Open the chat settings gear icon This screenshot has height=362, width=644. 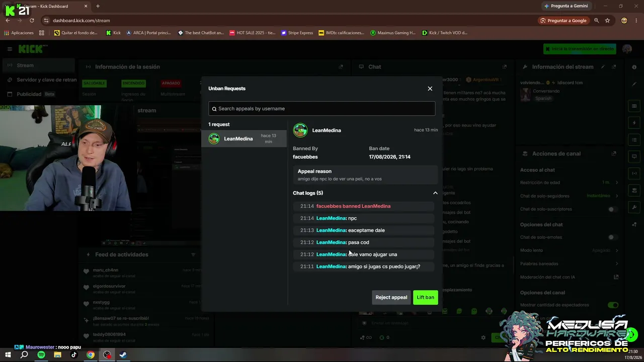pos(484,337)
